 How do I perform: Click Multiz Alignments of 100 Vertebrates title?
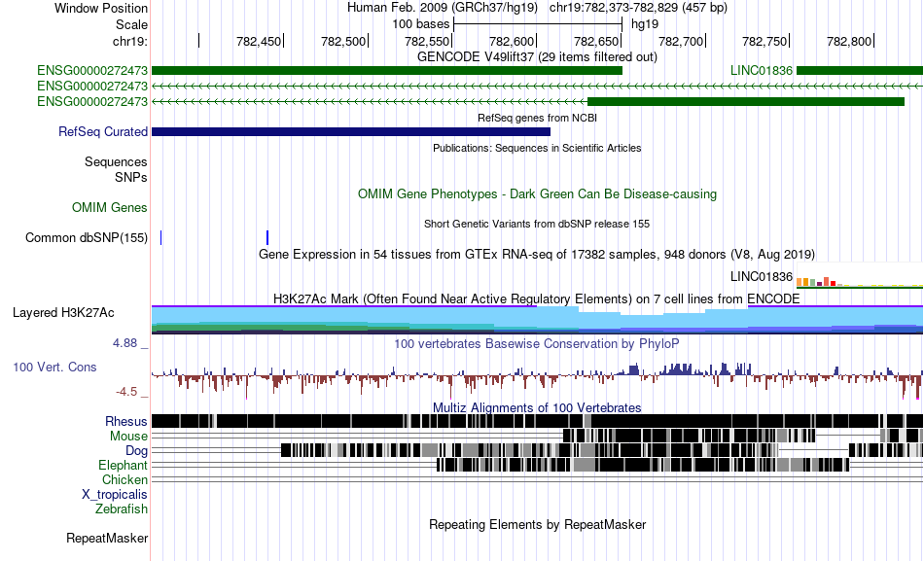tap(537, 407)
